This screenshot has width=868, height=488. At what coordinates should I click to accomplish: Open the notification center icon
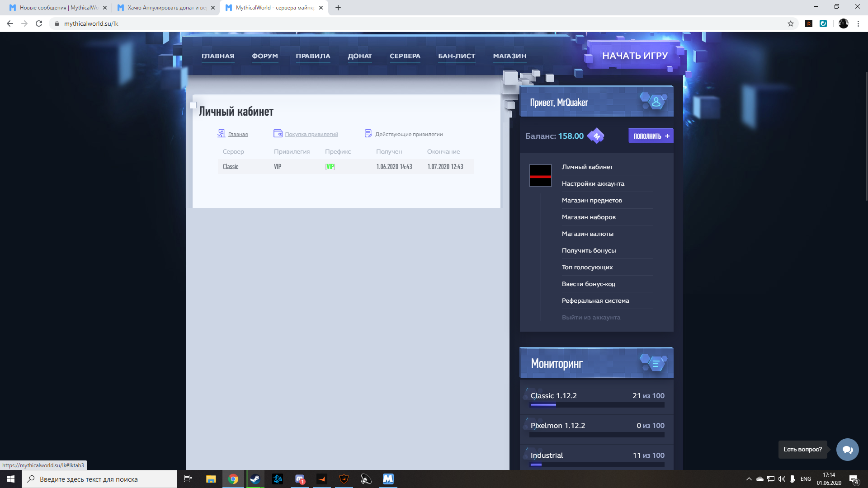[x=854, y=479]
